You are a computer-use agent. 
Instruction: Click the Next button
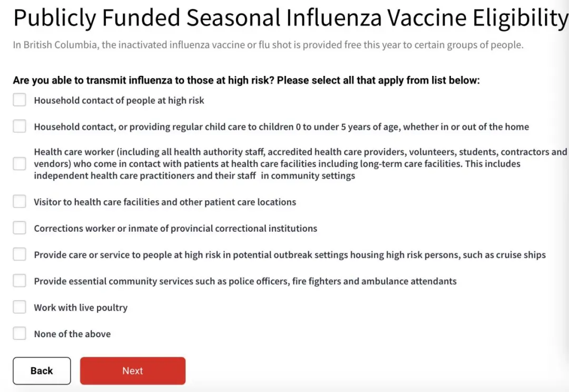pyautogui.click(x=133, y=371)
